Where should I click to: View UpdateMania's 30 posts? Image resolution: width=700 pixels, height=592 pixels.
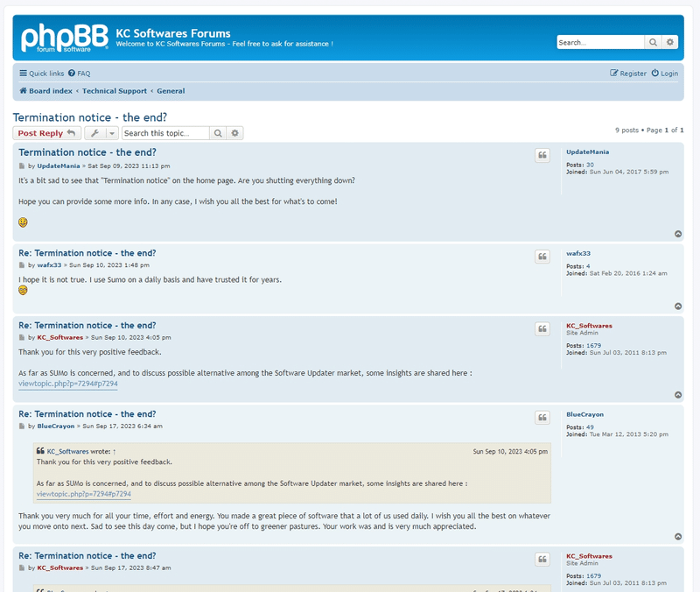(x=590, y=165)
